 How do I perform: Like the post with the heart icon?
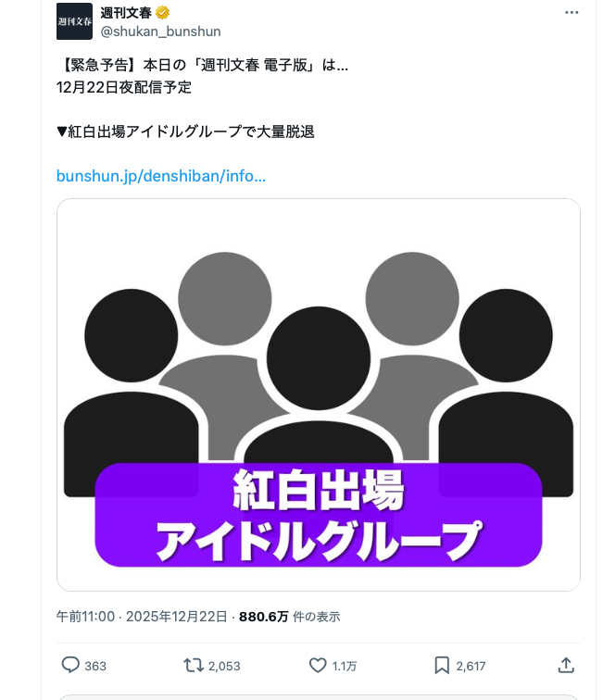coord(318,665)
